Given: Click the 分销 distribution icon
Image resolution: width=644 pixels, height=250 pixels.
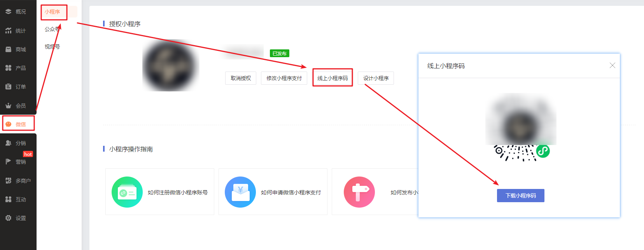Looking at the screenshot, I should click(8, 143).
